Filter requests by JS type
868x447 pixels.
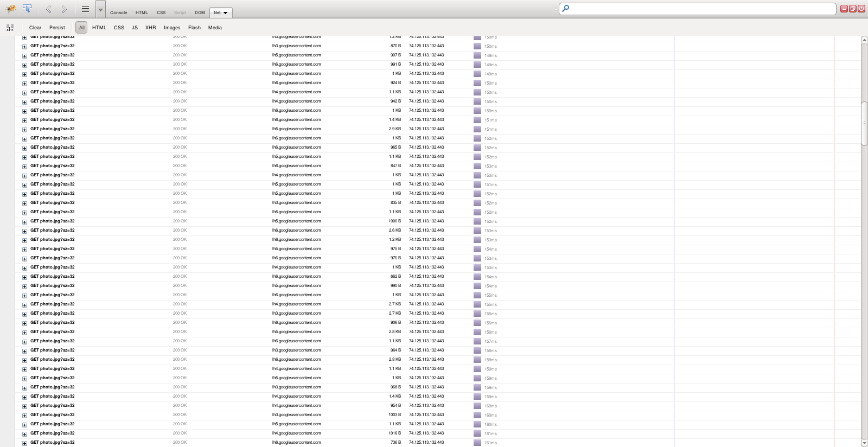(135, 28)
